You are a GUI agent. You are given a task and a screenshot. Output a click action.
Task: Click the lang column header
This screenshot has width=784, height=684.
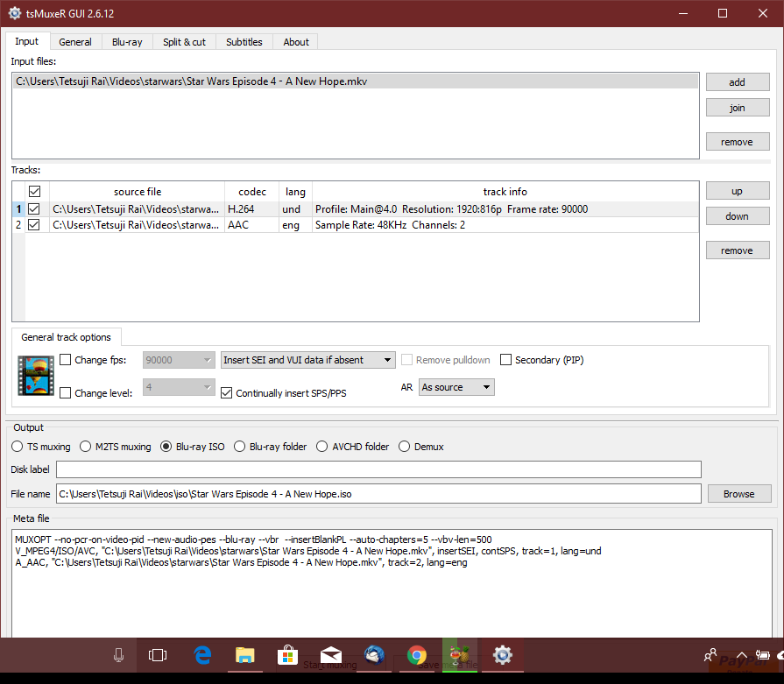pyautogui.click(x=295, y=192)
